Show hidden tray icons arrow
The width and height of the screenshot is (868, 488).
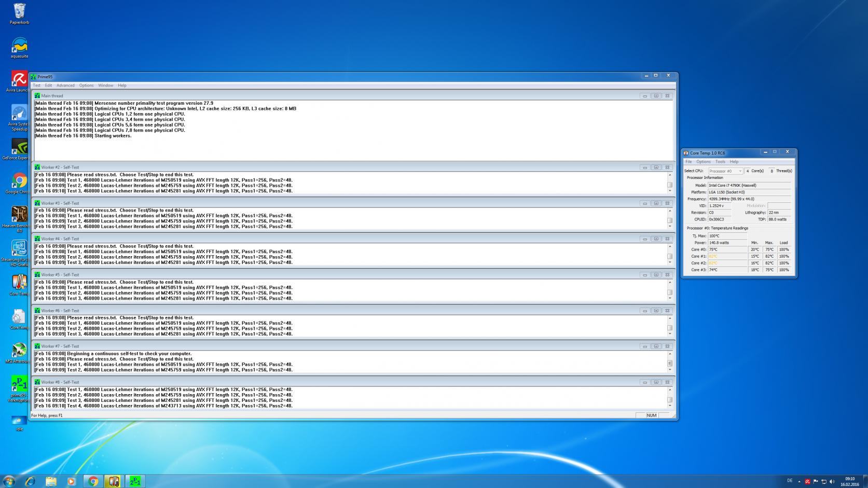click(799, 481)
